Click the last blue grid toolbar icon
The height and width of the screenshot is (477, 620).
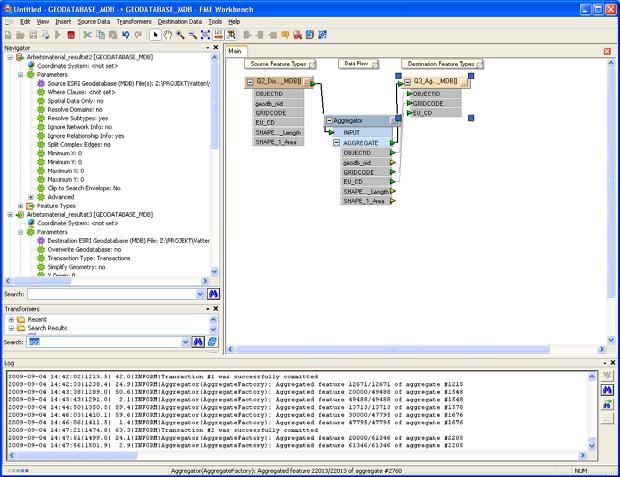pyautogui.click(x=323, y=35)
